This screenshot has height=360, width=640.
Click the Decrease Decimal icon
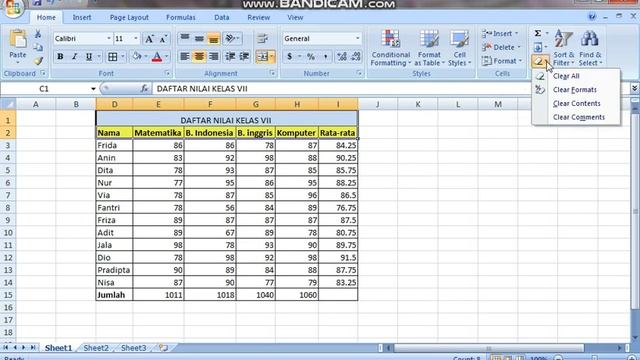click(356, 56)
